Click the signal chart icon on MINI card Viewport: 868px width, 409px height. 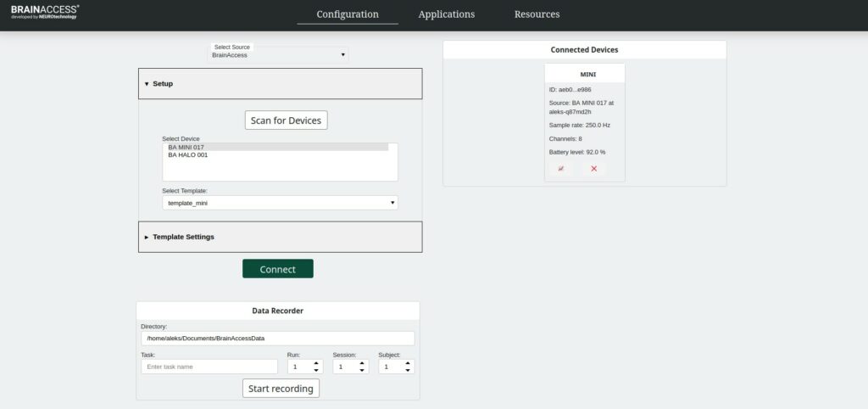(x=561, y=169)
